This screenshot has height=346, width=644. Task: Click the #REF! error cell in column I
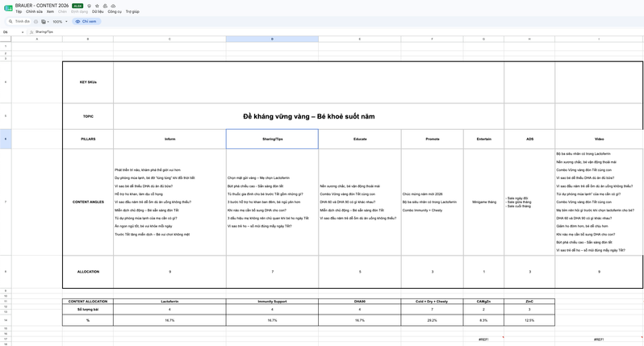(599, 340)
